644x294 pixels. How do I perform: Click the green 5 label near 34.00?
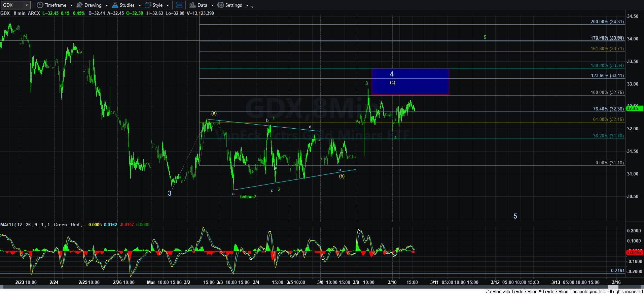tap(485, 37)
